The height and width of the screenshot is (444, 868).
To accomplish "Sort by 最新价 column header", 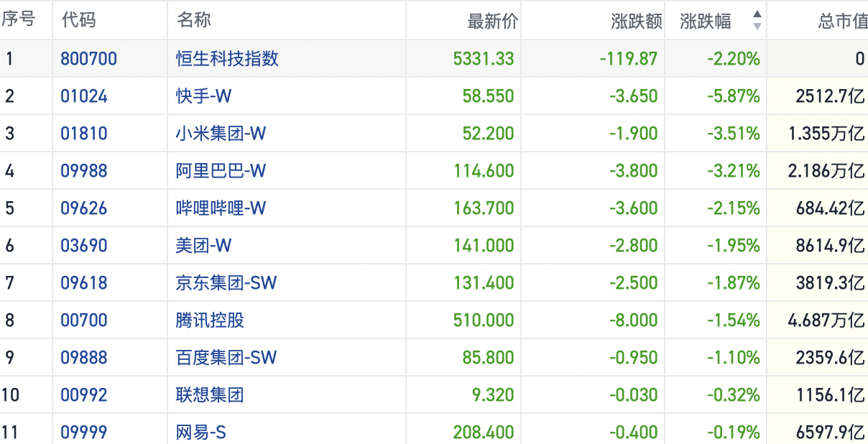I will click(x=492, y=21).
